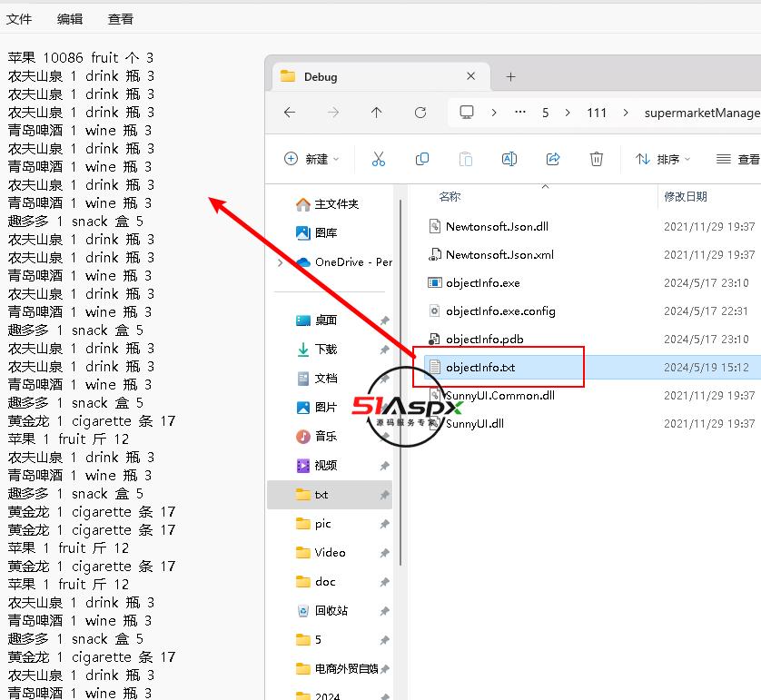761x700 pixels.
Task: Click the Paste icon in Explorer toolbar
Action: pos(466,159)
